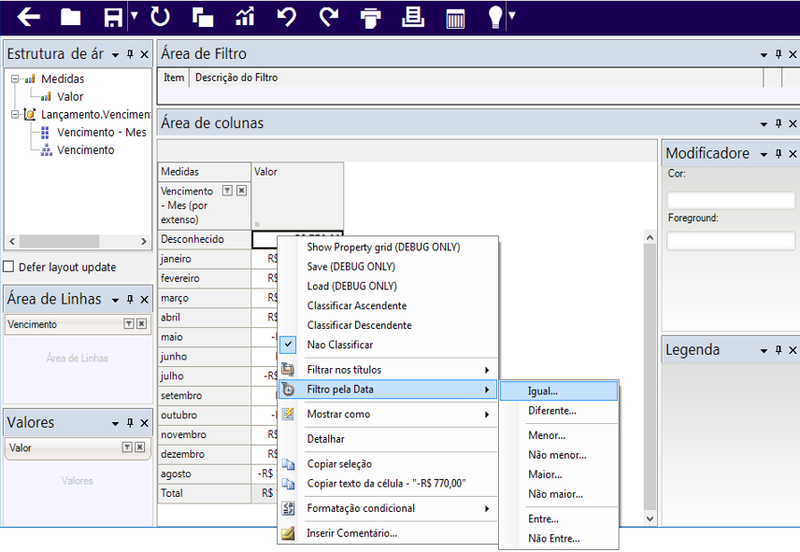Click the save floppy disk icon

113,17
